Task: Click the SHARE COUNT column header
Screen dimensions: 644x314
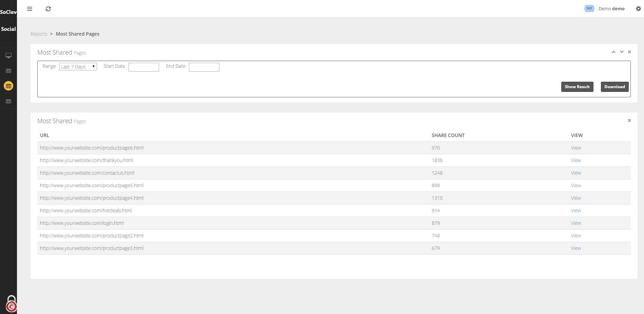Action: [448, 135]
